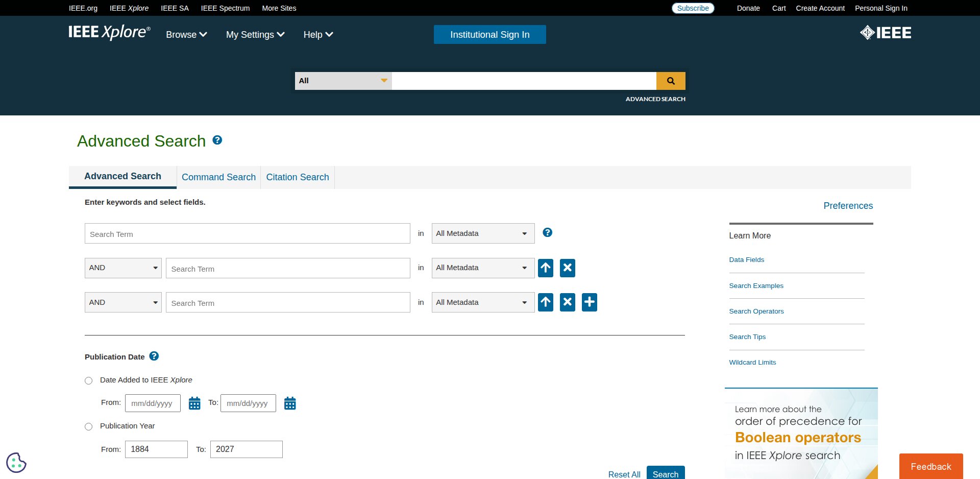Select the Advanced Search tab

[122, 176]
